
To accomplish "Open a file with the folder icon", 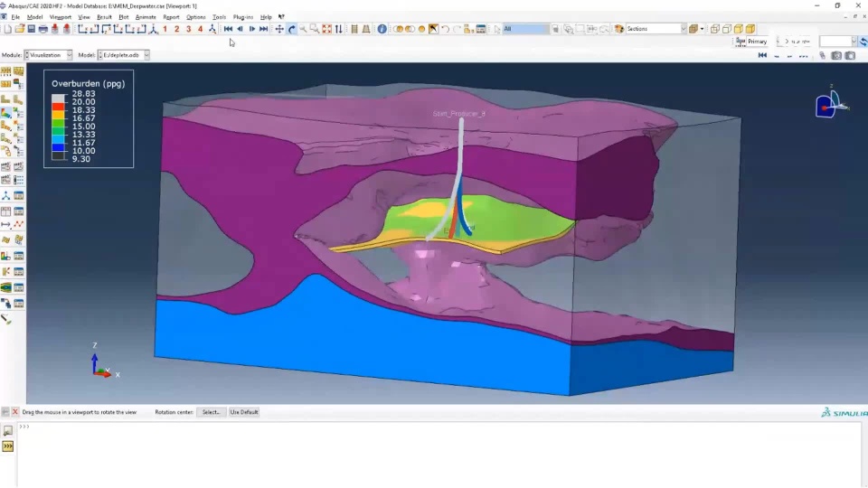I will tap(19, 29).
